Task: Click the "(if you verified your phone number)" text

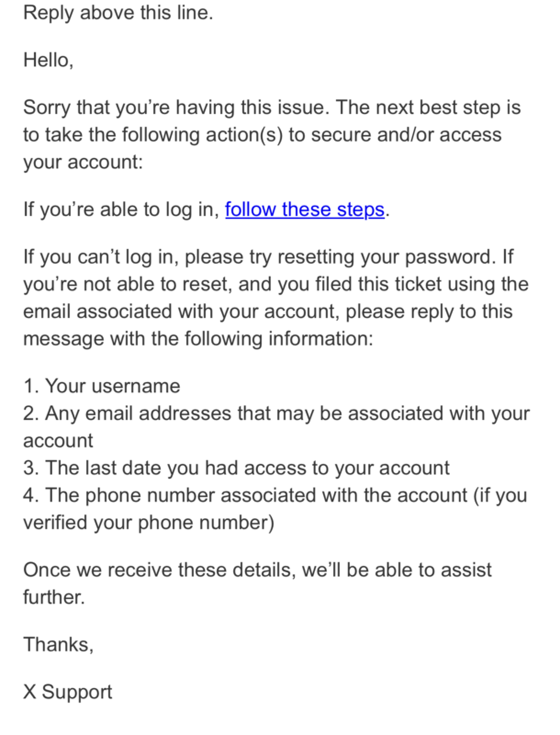Action: coord(147,524)
